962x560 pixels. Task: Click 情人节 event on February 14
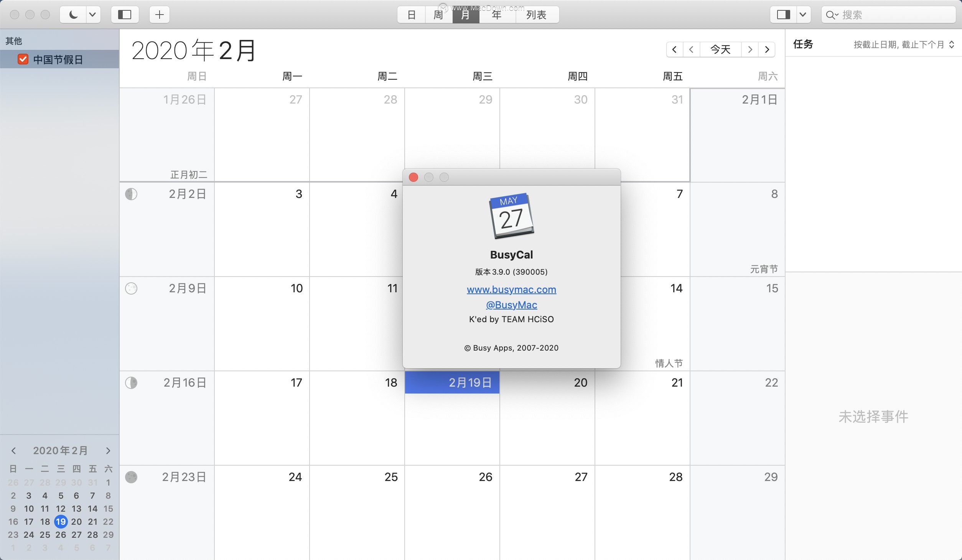pos(669,363)
